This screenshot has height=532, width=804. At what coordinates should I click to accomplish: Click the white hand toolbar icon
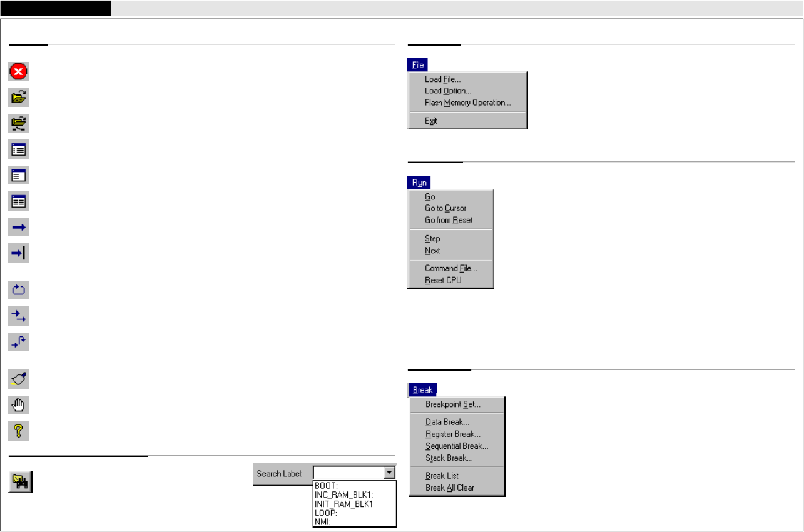click(x=19, y=405)
